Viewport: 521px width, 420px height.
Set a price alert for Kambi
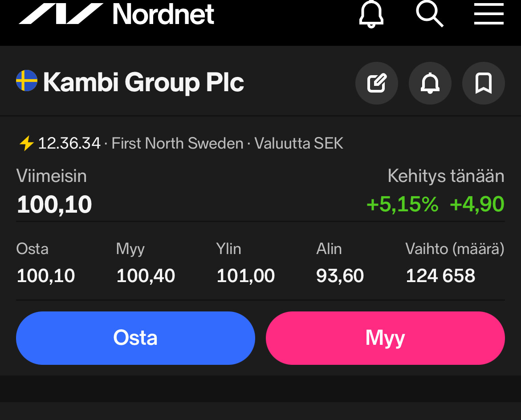(x=430, y=83)
